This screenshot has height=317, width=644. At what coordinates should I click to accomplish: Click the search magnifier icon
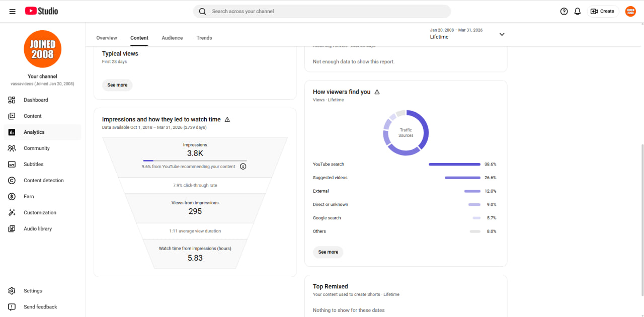[202, 11]
